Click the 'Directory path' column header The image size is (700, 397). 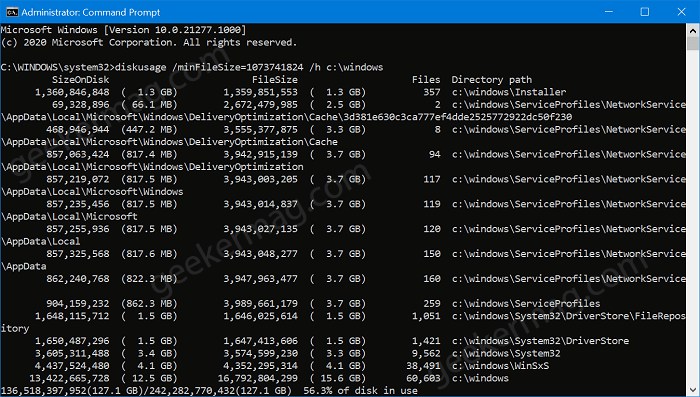[x=492, y=80]
